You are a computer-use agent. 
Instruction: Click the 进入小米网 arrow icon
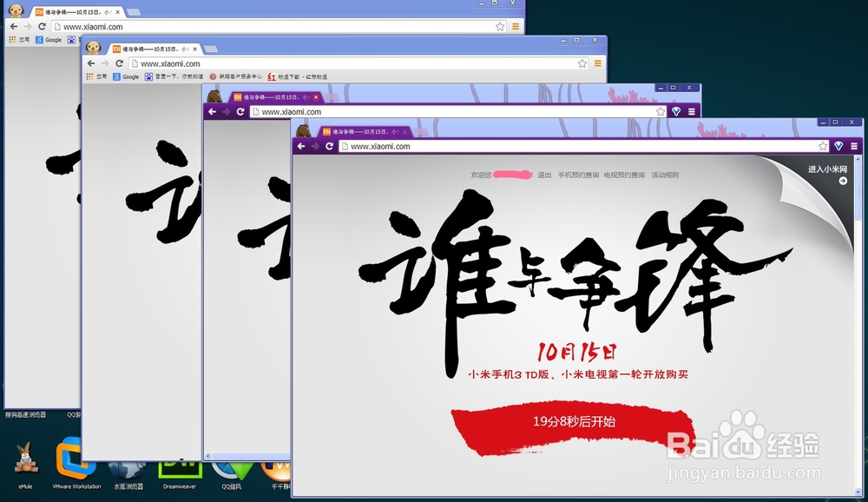point(843,182)
